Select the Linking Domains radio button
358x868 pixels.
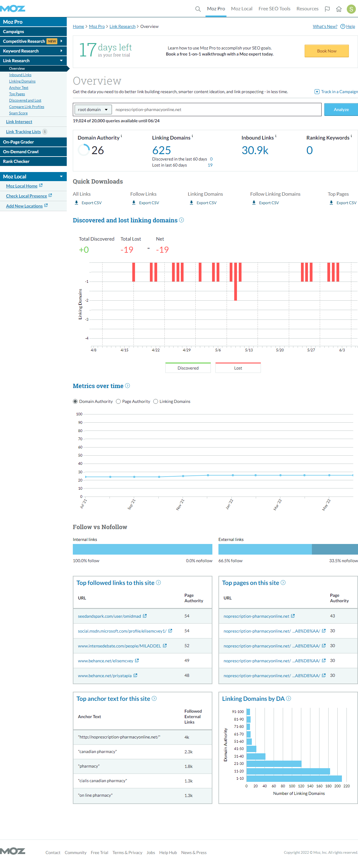click(156, 401)
